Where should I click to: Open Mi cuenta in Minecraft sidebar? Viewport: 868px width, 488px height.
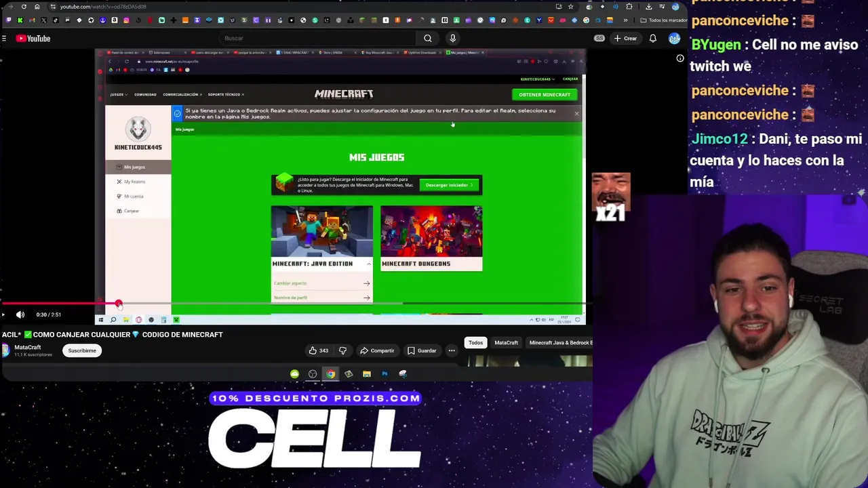click(138, 197)
